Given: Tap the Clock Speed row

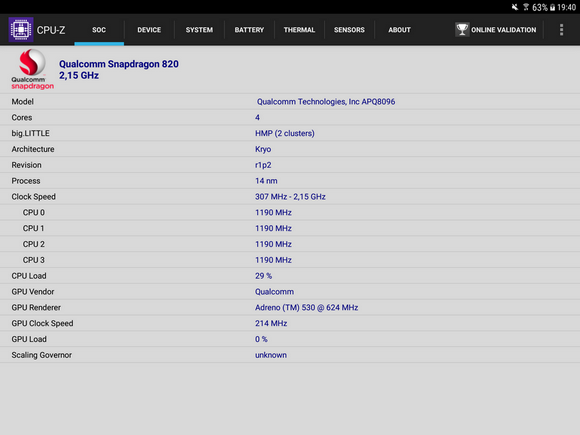Looking at the screenshot, I should click(290, 196).
